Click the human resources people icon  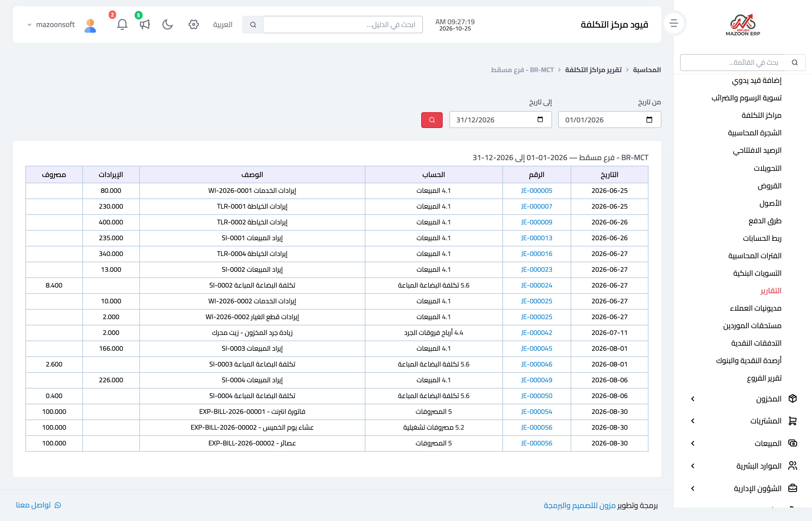(792, 466)
